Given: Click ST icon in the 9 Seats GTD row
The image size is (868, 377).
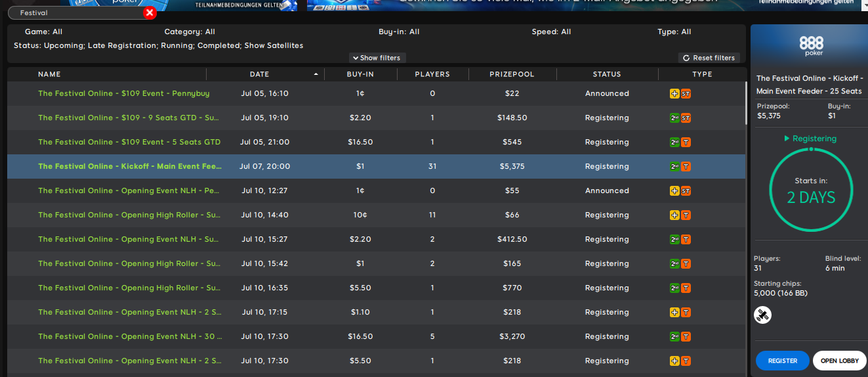Looking at the screenshot, I should pos(686,118).
